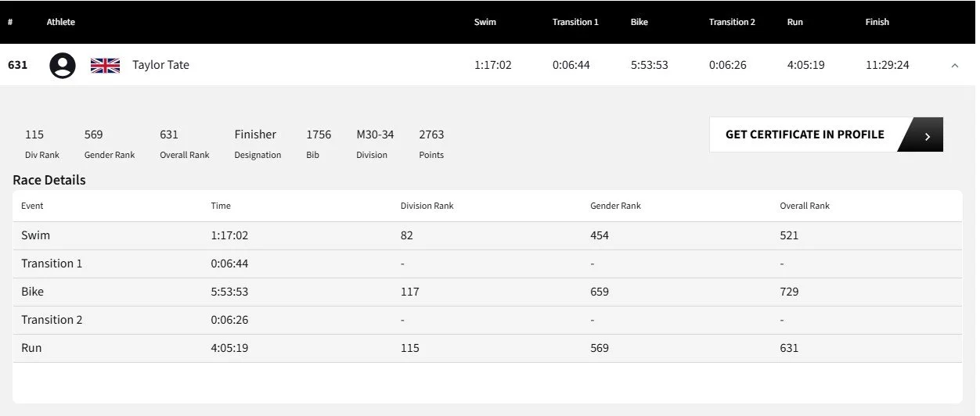The width and height of the screenshot is (980, 416).
Task: Click the Overall Rank label in the summary
Action: pyautogui.click(x=185, y=155)
